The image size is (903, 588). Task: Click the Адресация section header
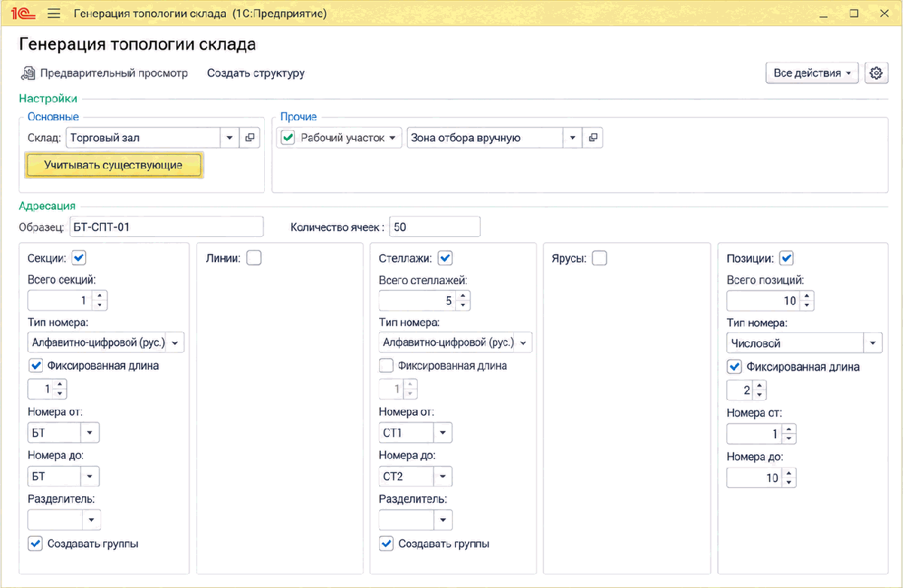47,206
